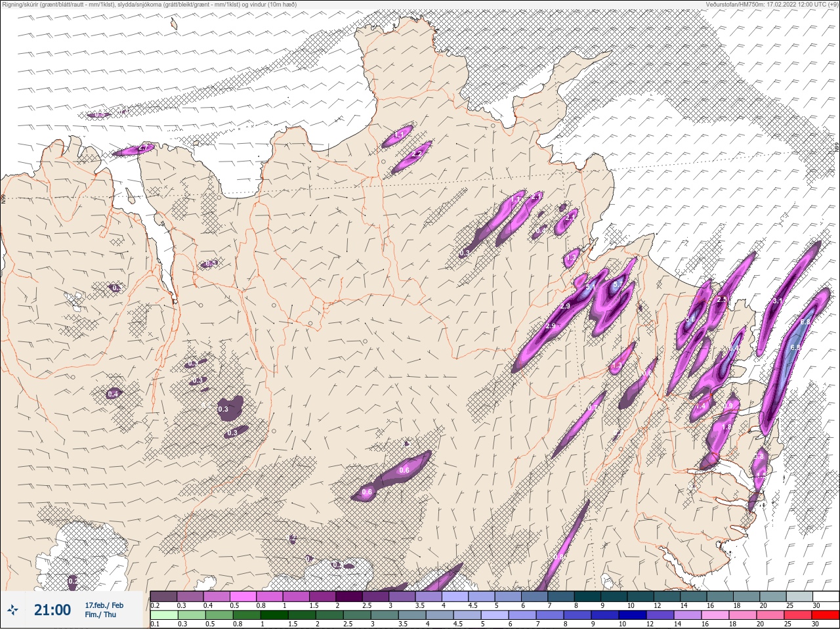
Task: Click the 1.1 precipitation value in the north
Action: [400, 135]
